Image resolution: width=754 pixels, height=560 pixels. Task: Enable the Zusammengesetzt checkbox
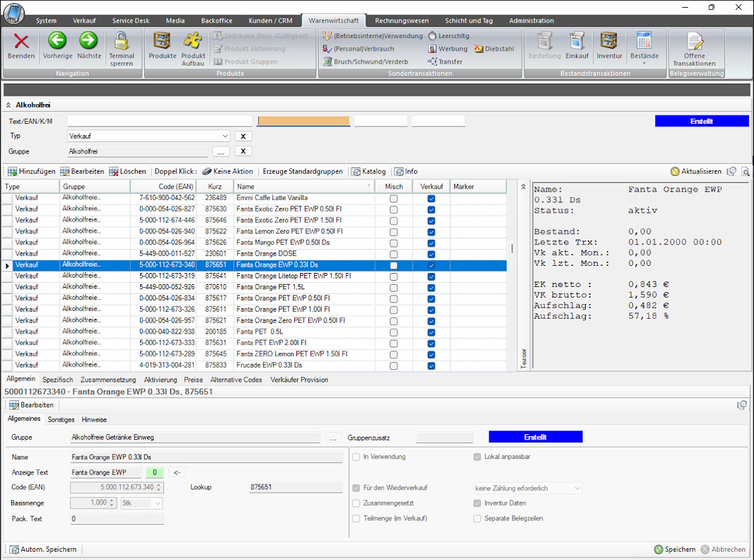coord(356,503)
